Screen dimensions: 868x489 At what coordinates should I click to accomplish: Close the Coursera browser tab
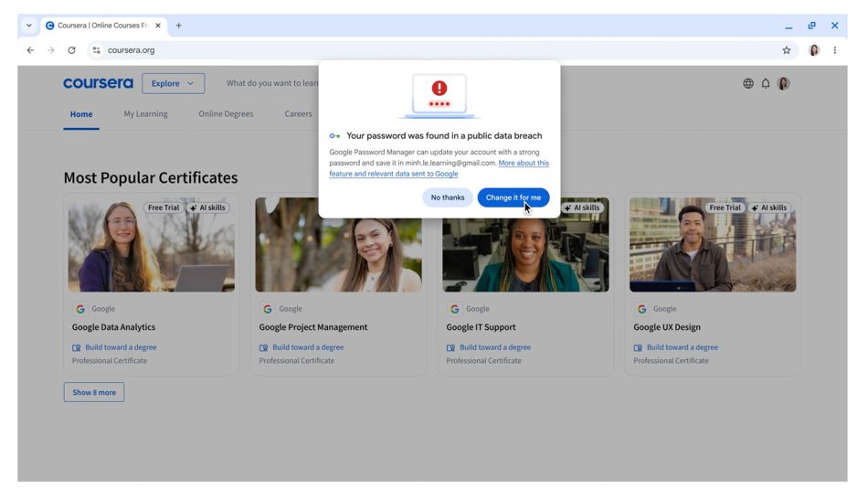click(x=158, y=26)
